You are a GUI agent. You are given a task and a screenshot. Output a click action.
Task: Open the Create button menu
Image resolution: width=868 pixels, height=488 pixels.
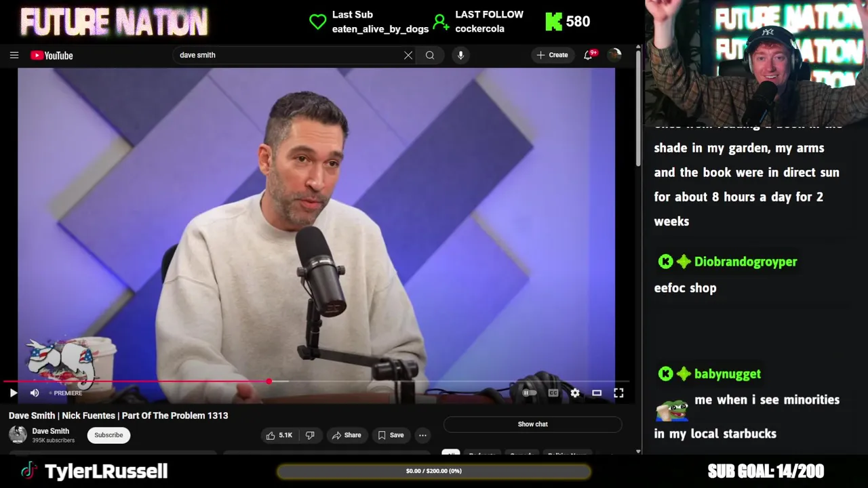(x=552, y=55)
